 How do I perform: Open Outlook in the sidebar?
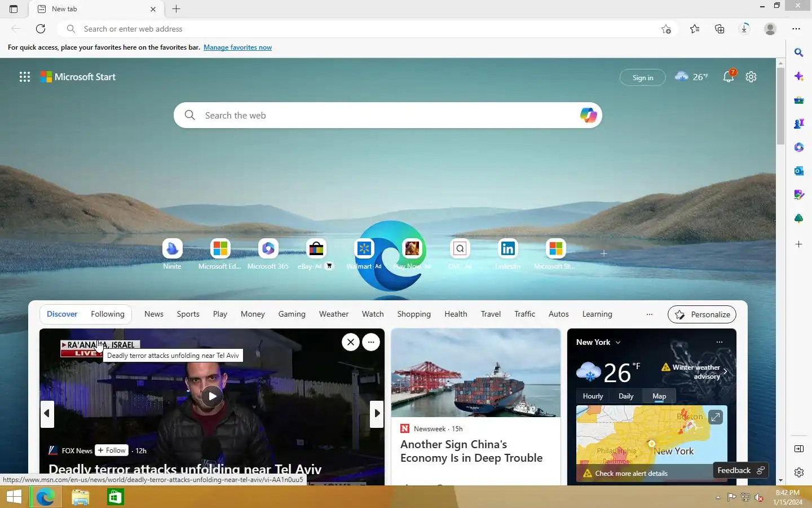point(799,171)
